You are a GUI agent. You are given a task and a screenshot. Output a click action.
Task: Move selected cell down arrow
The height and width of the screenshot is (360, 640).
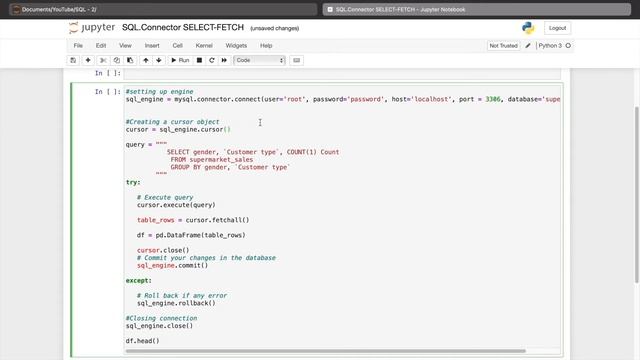[x=159, y=60]
